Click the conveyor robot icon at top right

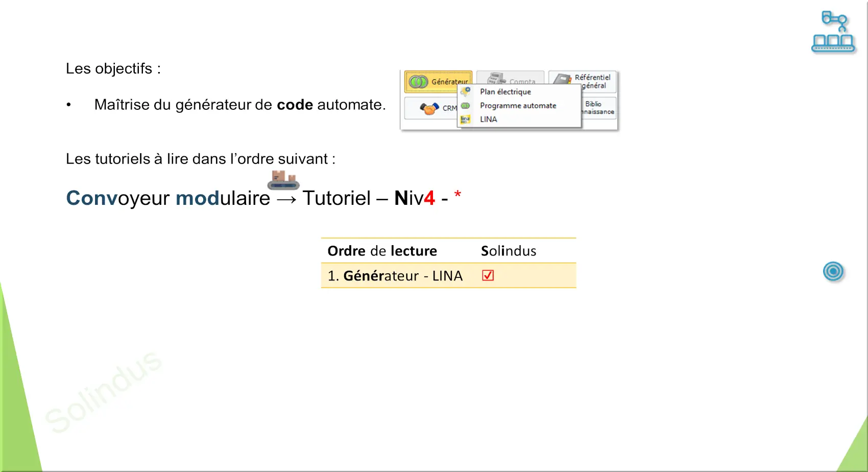pyautogui.click(x=833, y=32)
